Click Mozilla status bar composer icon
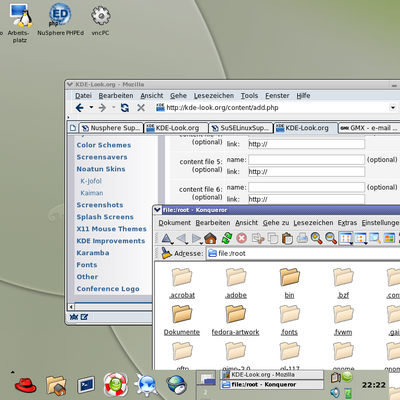Viewport: 400px width, 400px height. point(84,317)
